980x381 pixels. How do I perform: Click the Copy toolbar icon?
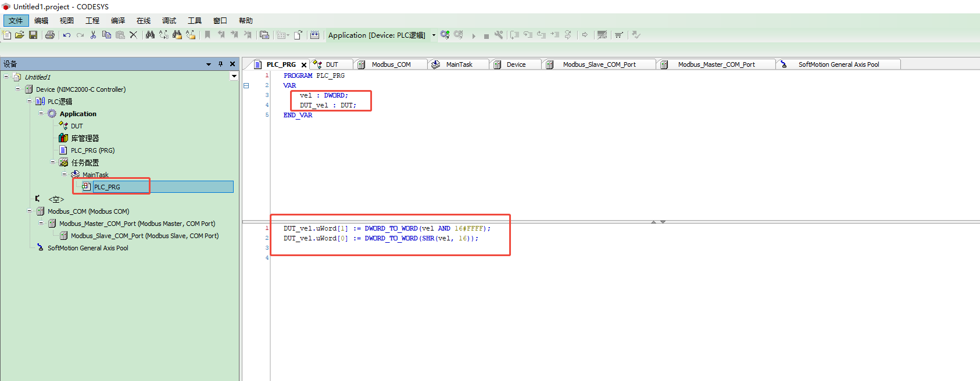click(x=106, y=35)
